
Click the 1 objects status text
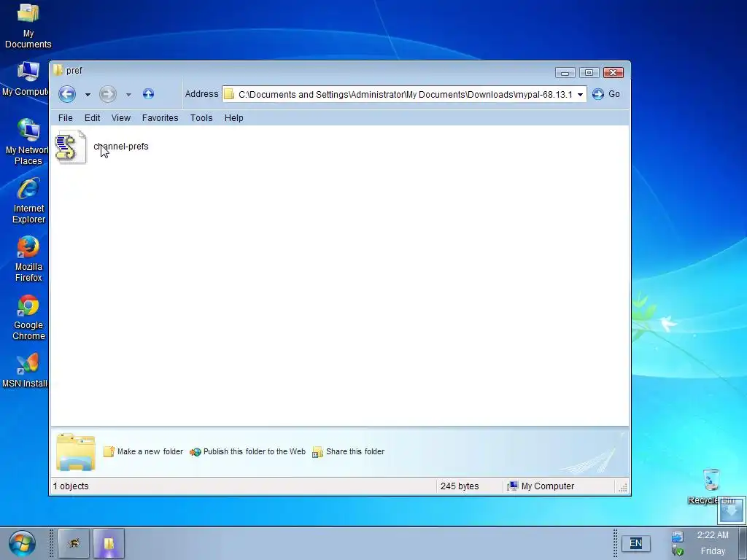(x=71, y=486)
